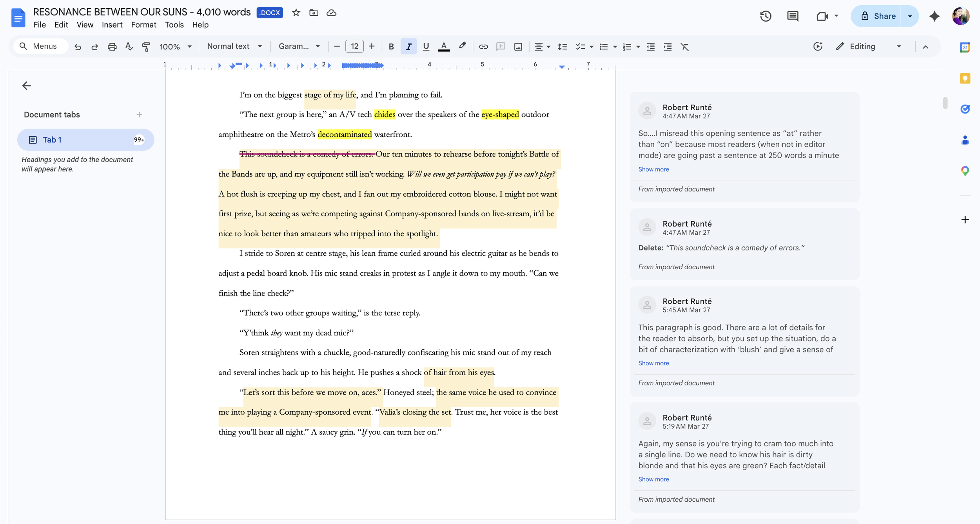Show more of the 'So....I misread' comment
The image size is (980, 524).
(x=653, y=169)
